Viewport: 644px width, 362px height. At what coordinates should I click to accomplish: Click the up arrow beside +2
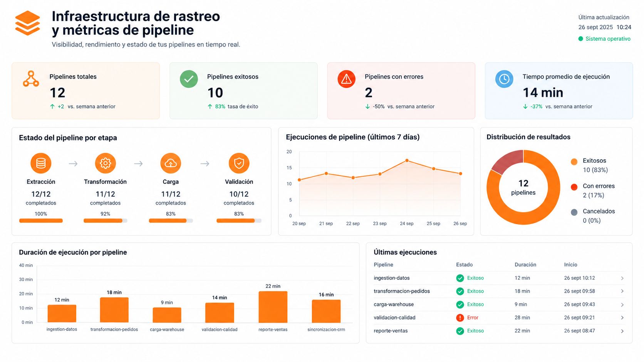52,107
